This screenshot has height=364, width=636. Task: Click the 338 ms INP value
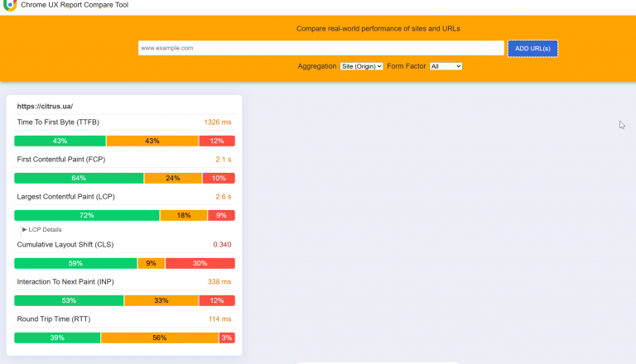tap(219, 282)
